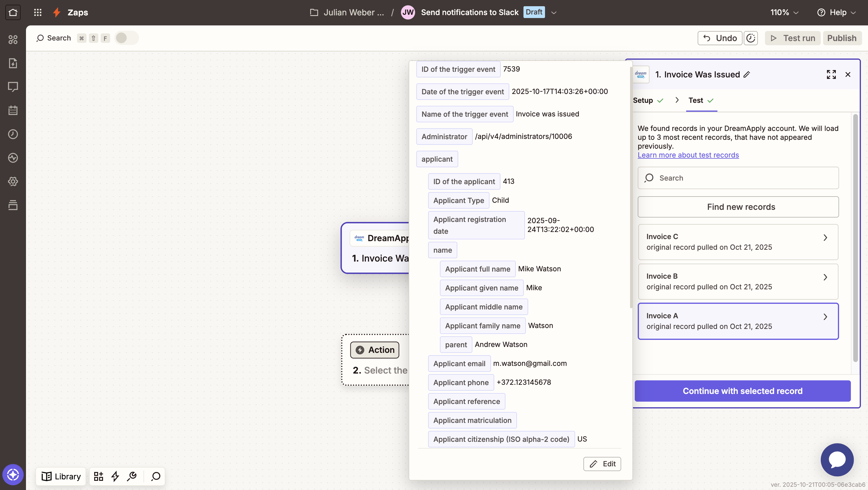
Task: Click the autosave status icon beside Undo
Action: click(x=751, y=38)
